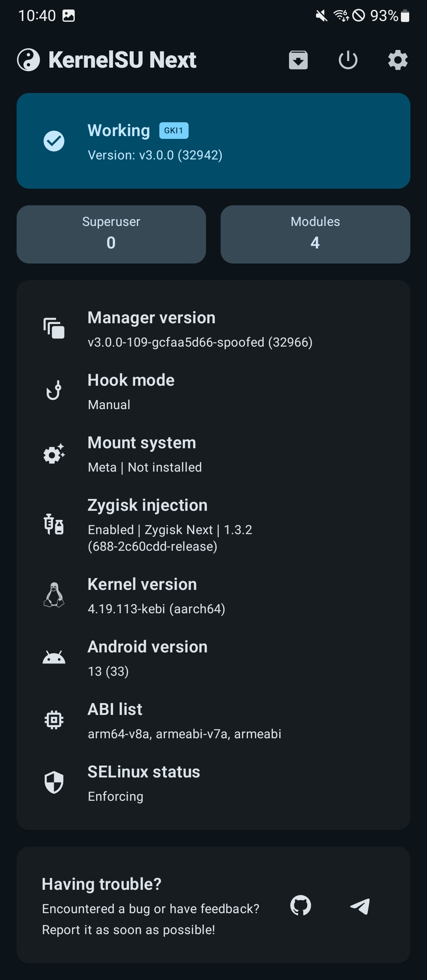This screenshot has width=427, height=980.
Task: Open the Telegram paper plane icon
Action: (x=360, y=906)
